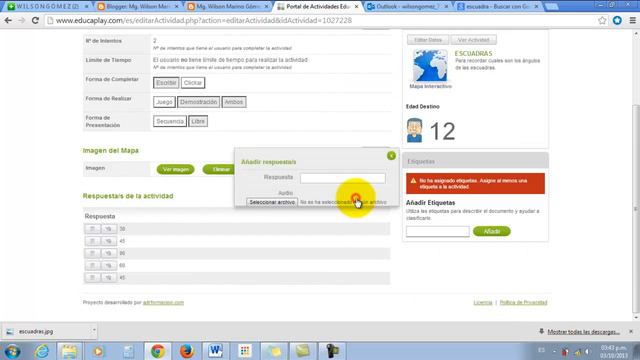This screenshot has width=640, height=360.
Task: Click the taskbar clock showing 03:43 p.m.
Action: [613, 351]
